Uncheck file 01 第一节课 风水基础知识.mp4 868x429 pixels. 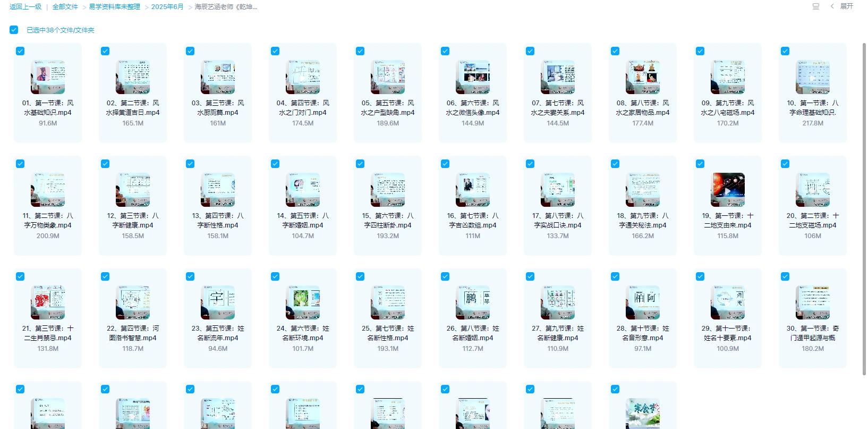click(20, 51)
